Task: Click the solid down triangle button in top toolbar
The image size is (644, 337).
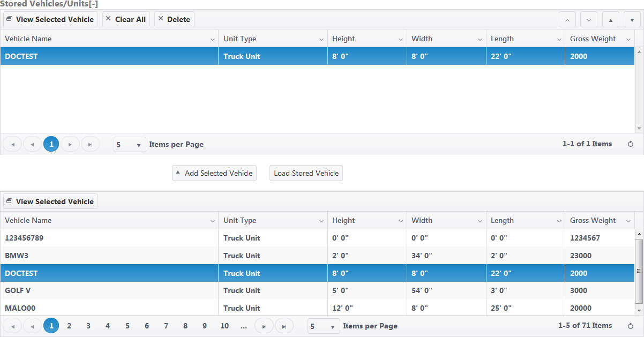Action: (632, 20)
